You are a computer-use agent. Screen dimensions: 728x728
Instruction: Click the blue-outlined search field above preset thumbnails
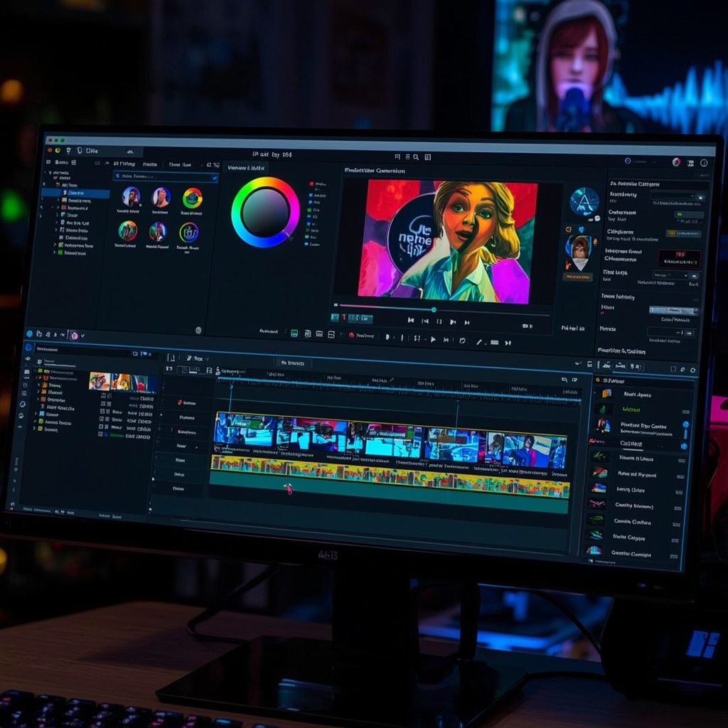165,176
